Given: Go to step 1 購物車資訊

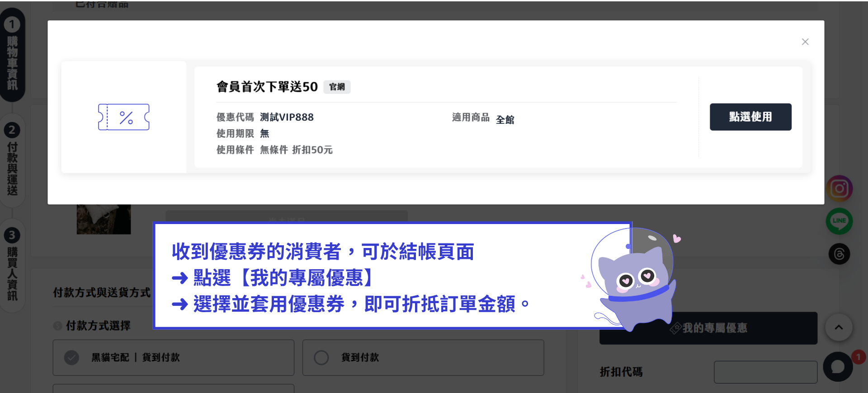Looking at the screenshot, I should click(12, 54).
